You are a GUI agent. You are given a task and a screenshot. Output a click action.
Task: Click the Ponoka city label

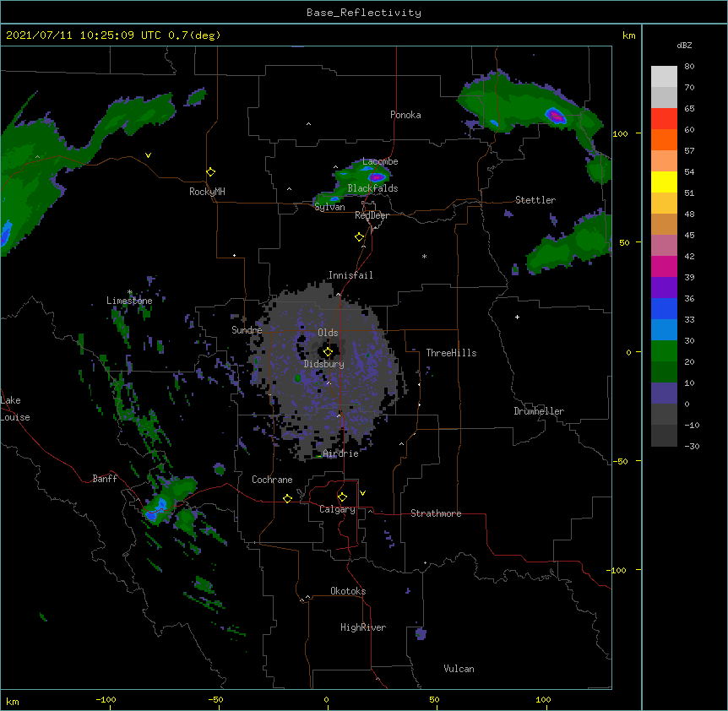[x=405, y=115]
